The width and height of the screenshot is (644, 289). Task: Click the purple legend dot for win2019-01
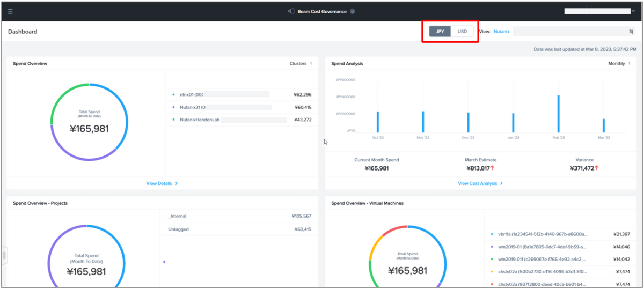pos(492,247)
